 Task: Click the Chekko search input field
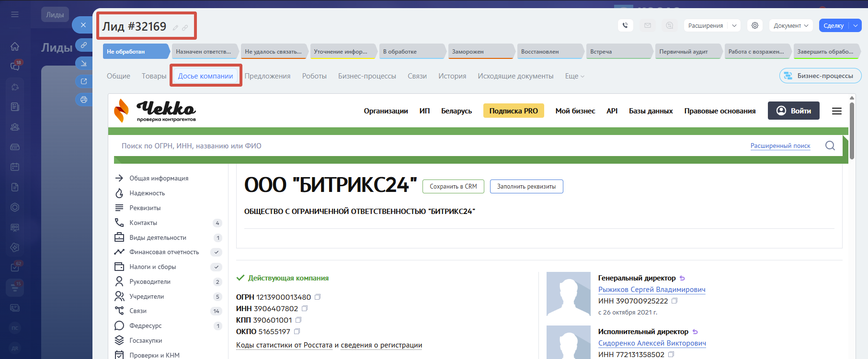(431, 146)
